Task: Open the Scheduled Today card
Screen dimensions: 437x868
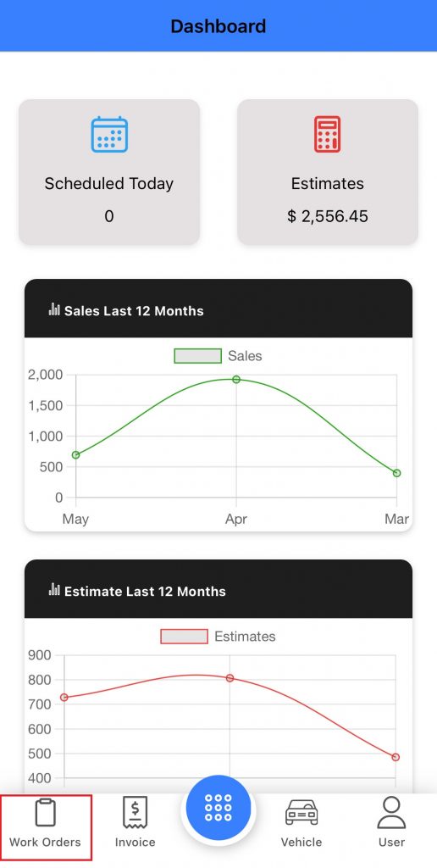Action: (109, 172)
